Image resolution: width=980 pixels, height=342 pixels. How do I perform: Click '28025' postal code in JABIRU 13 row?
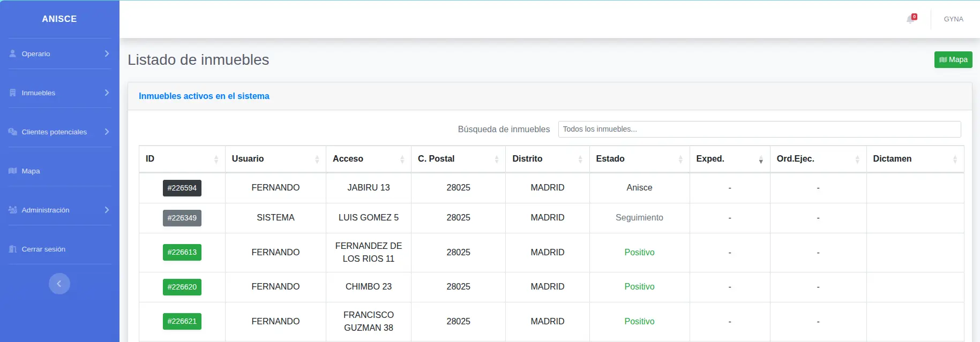click(458, 188)
